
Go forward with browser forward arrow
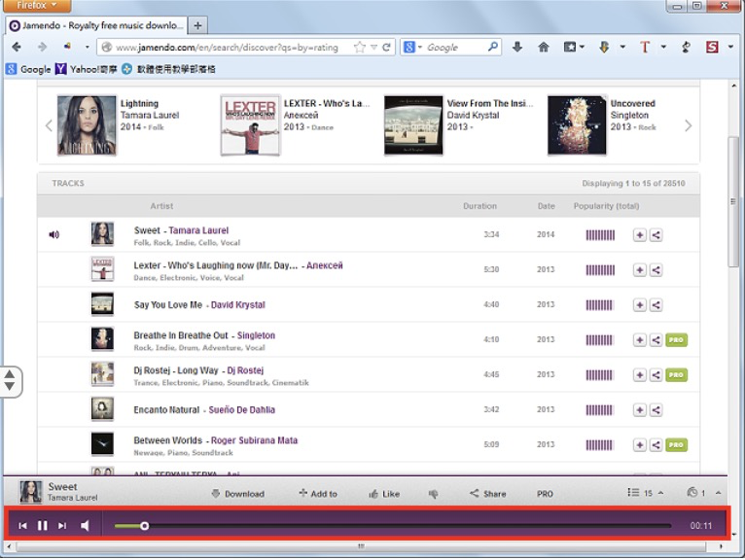(x=42, y=47)
